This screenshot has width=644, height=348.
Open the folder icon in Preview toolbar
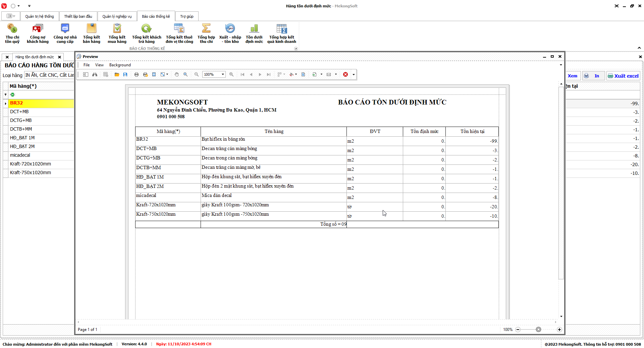tap(117, 74)
